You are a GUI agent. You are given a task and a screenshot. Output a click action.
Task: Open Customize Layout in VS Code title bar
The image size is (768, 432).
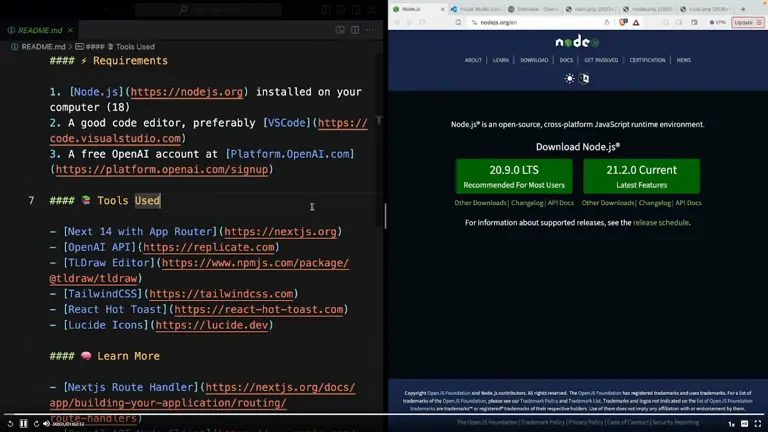point(371,9)
